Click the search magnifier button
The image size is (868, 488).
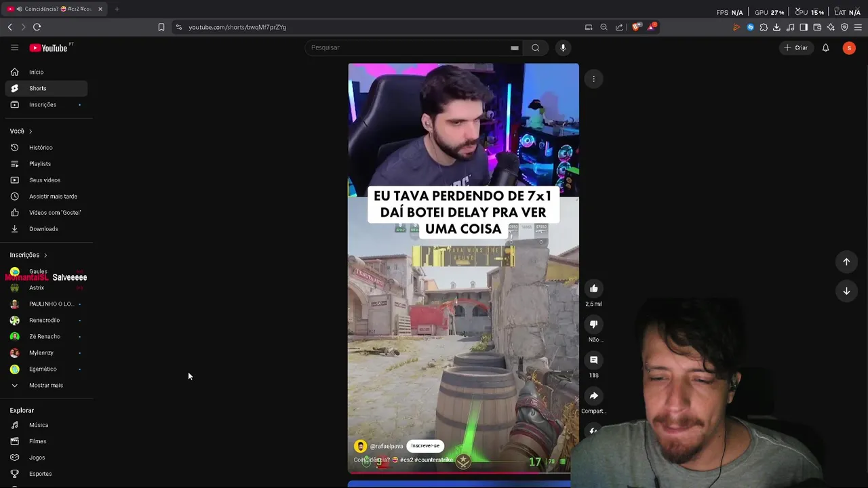pyautogui.click(x=536, y=47)
